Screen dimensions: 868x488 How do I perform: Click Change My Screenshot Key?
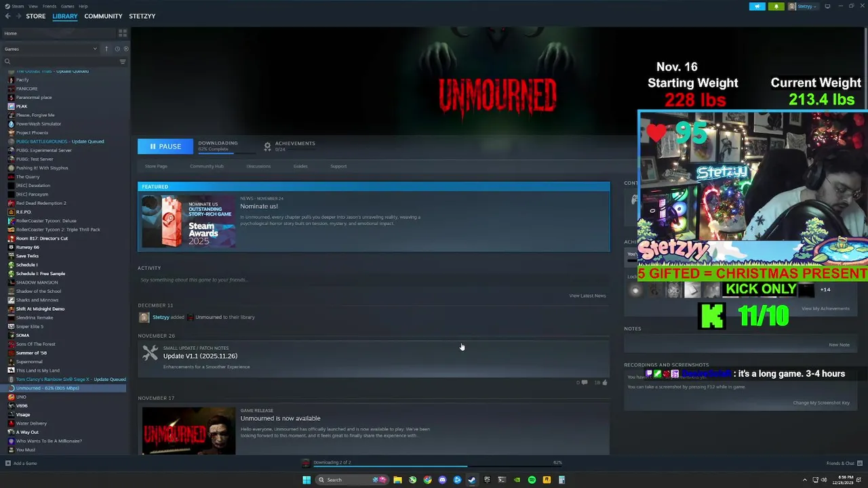821,403
